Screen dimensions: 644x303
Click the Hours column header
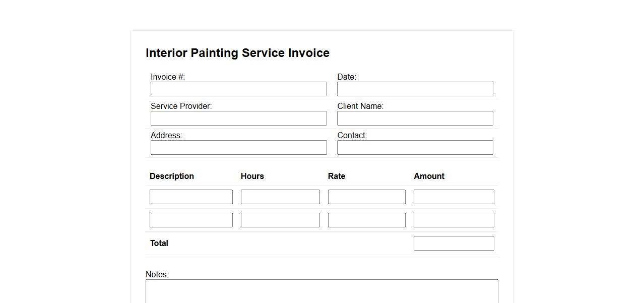tap(252, 176)
